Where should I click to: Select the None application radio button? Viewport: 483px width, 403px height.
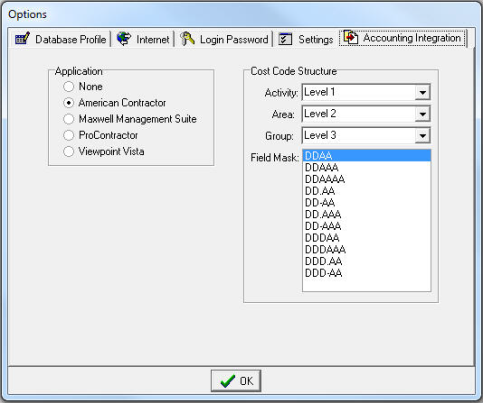point(68,87)
